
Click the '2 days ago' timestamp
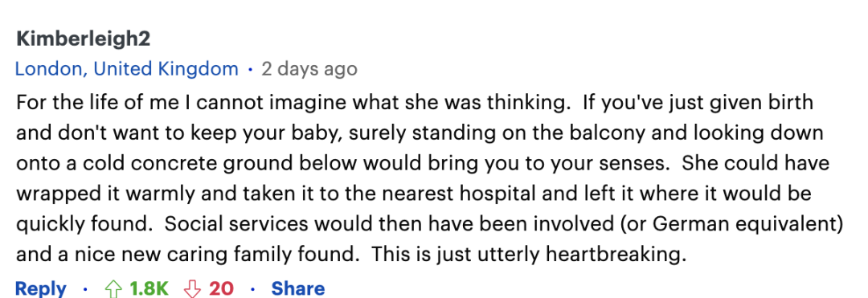309,69
